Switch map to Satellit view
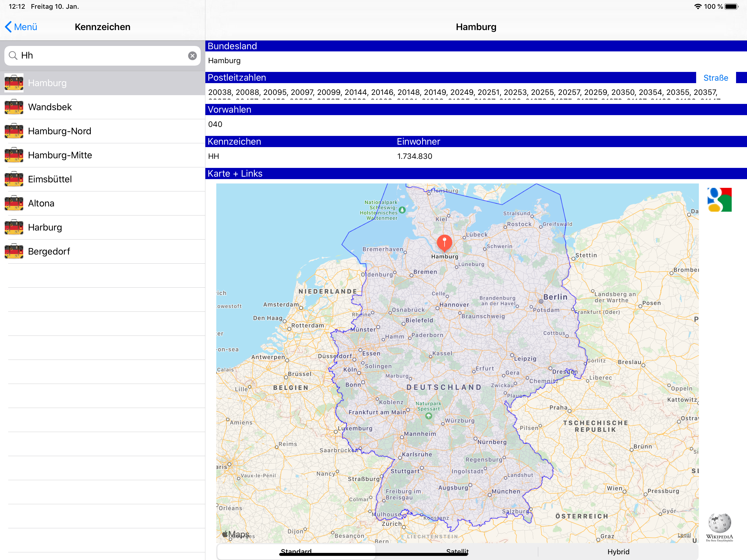Image resolution: width=747 pixels, height=560 pixels. pyautogui.click(x=457, y=552)
